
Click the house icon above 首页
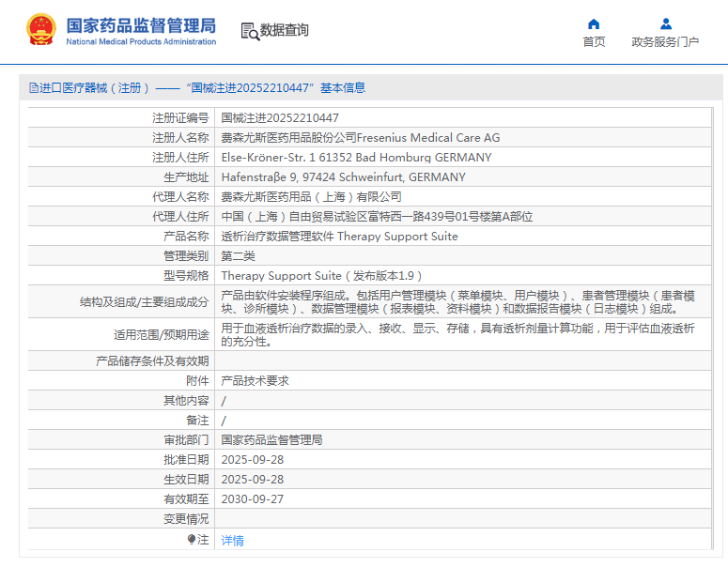(x=594, y=23)
